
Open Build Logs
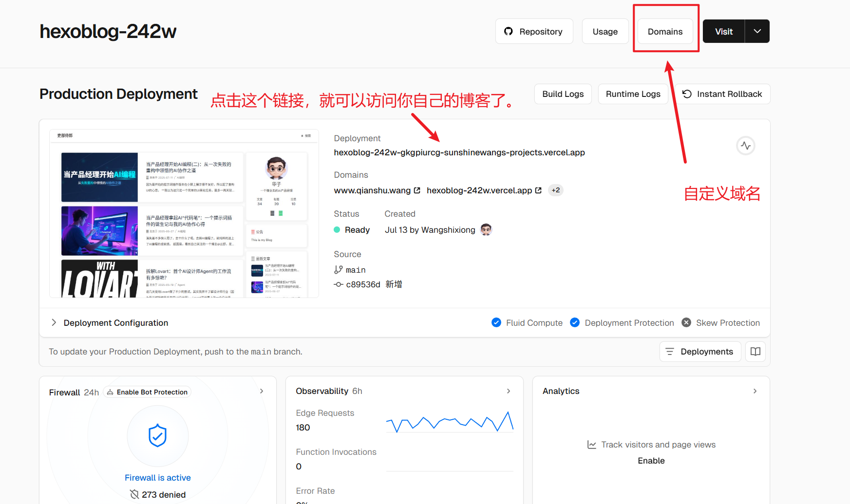click(563, 94)
